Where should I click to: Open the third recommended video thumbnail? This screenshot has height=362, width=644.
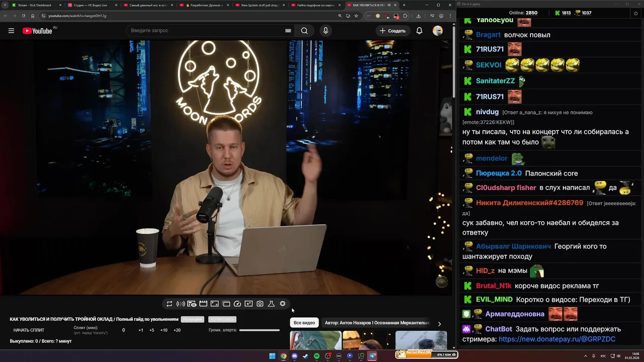(x=421, y=340)
